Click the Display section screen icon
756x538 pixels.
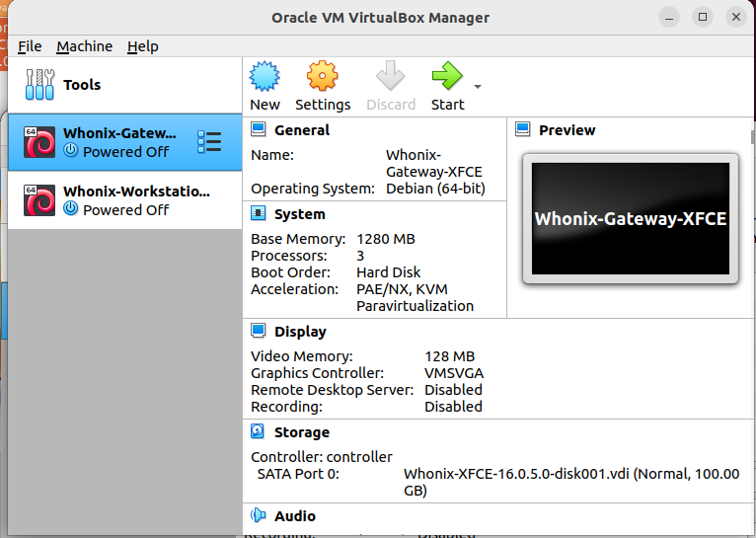click(x=258, y=331)
